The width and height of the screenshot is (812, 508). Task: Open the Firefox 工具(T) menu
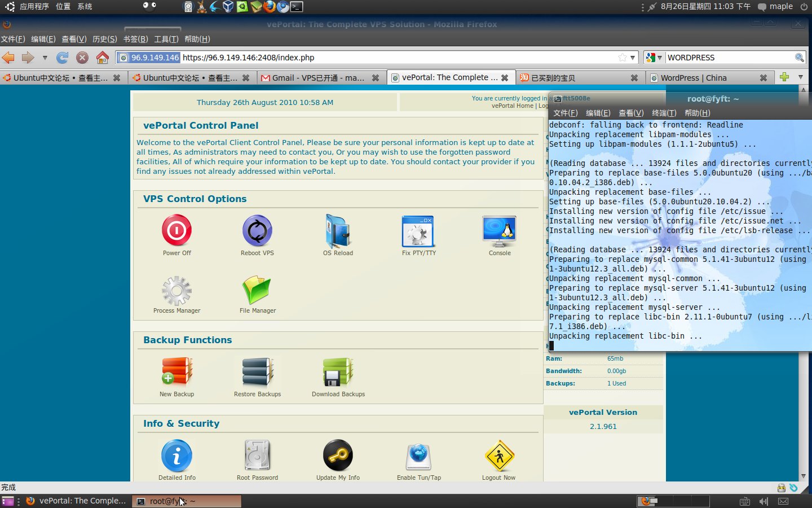(166, 39)
